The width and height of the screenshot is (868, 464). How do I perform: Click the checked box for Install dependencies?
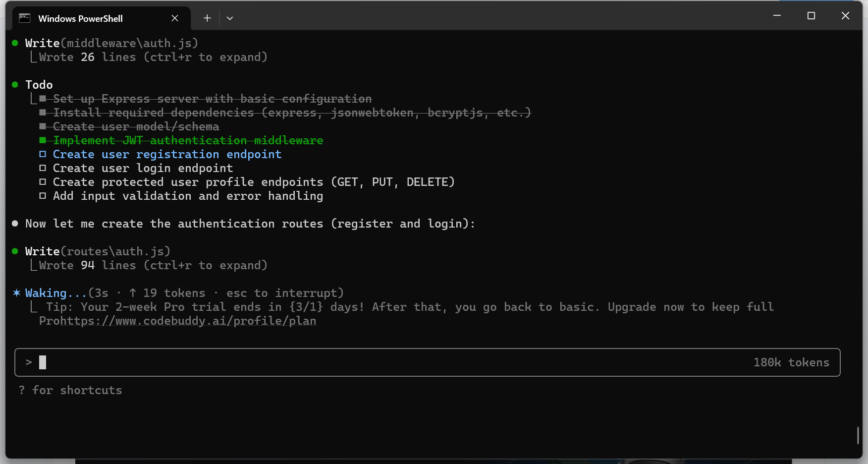coord(43,113)
